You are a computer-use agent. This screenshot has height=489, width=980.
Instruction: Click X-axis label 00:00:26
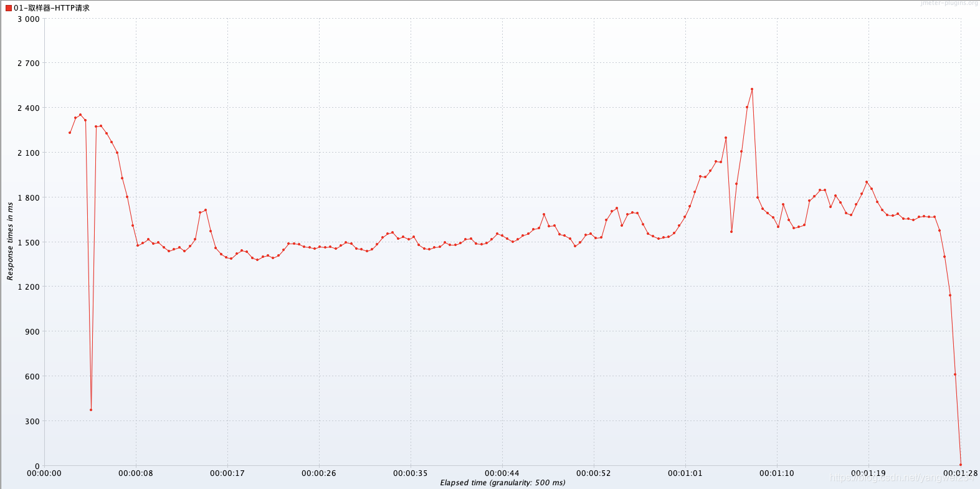point(319,473)
